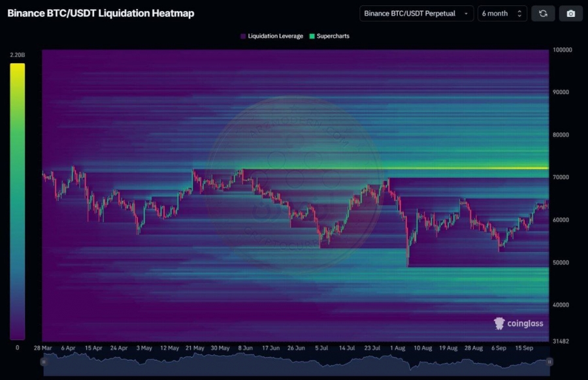Expand the 6 month timeframe selector
The height and width of the screenshot is (380, 588).
[502, 14]
